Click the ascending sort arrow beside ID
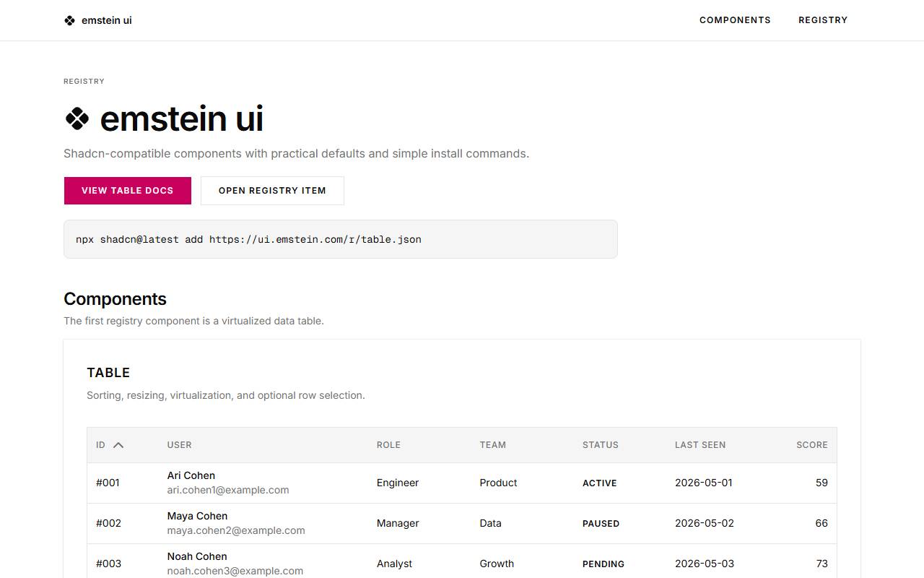Image resolution: width=924 pixels, height=578 pixels. [118, 445]
